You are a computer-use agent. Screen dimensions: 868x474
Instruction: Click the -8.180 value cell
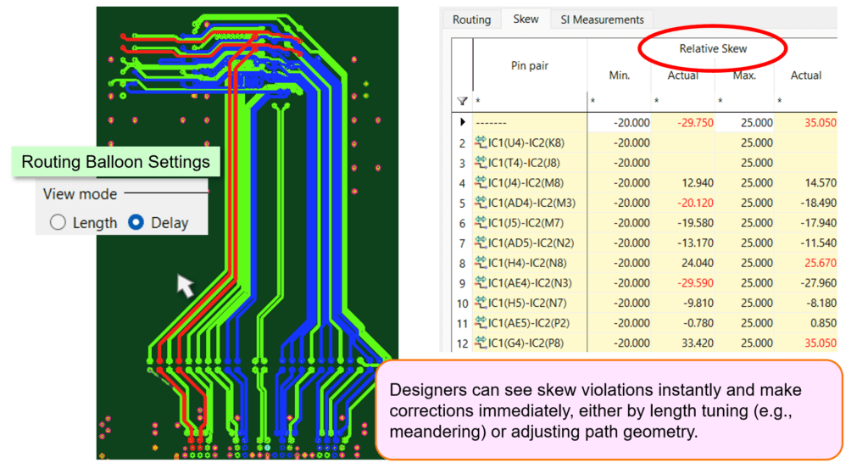coord(821,303)
